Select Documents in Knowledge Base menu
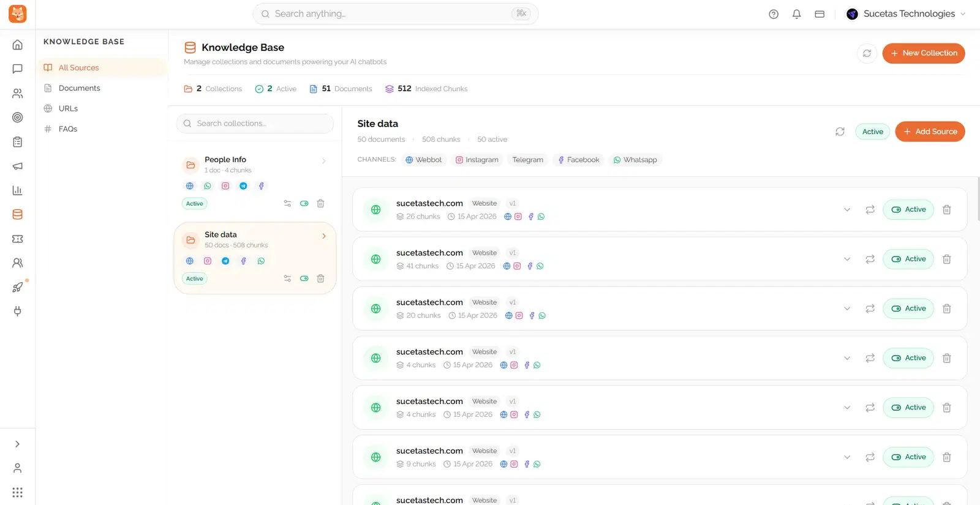The height and width of the screenshot is (505, 980). click(102, 88)
